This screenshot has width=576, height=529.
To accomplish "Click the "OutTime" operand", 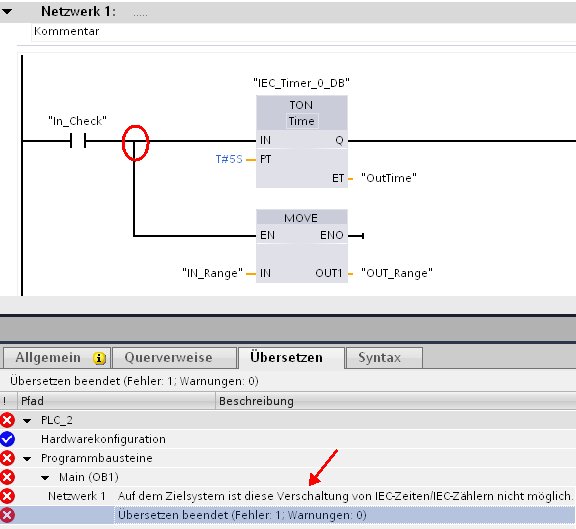I will (x=389, y=178).
